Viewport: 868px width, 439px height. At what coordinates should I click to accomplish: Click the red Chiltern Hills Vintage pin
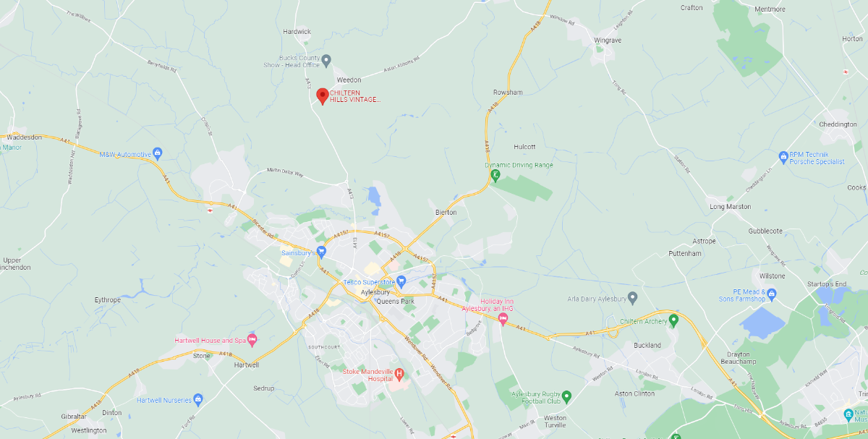pyautogui.click(x=322, y=96)
